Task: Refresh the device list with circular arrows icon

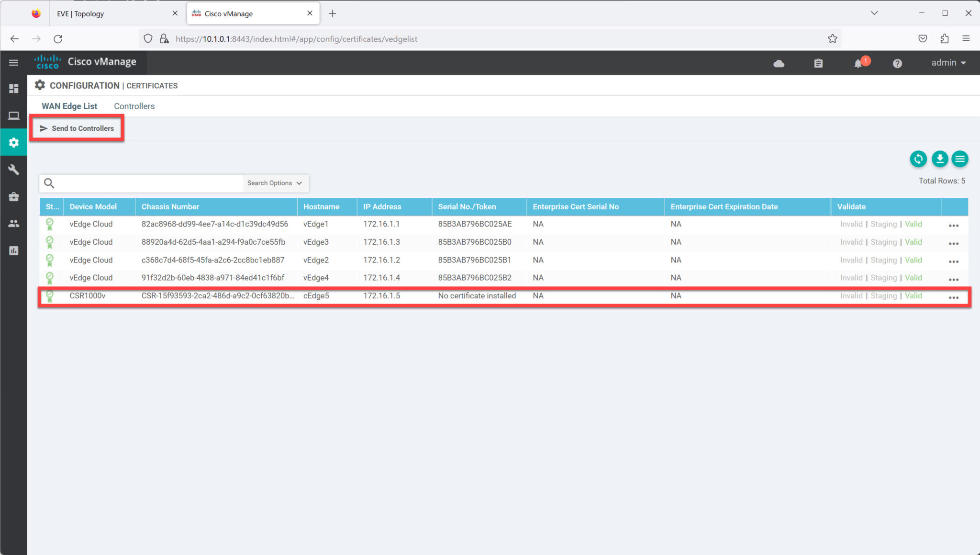Action: click(918, 159)
